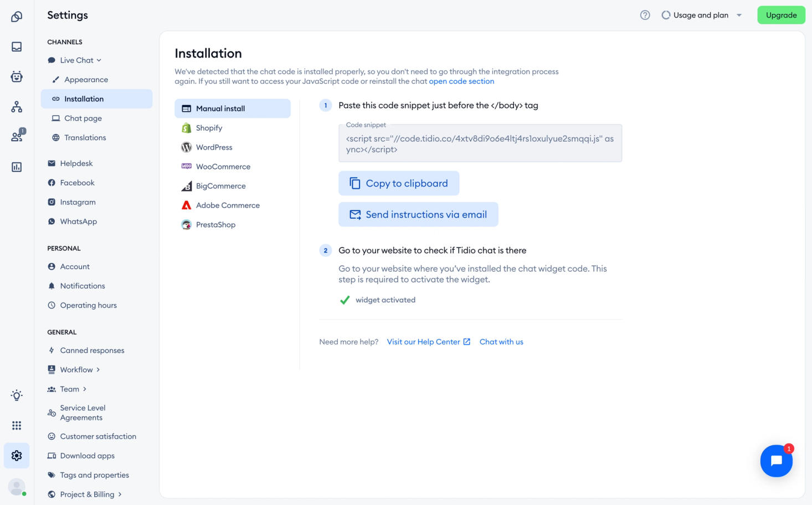
Task: Click the lightbulb tips icon
Action: pyautogui.click(x=17, y=395)
